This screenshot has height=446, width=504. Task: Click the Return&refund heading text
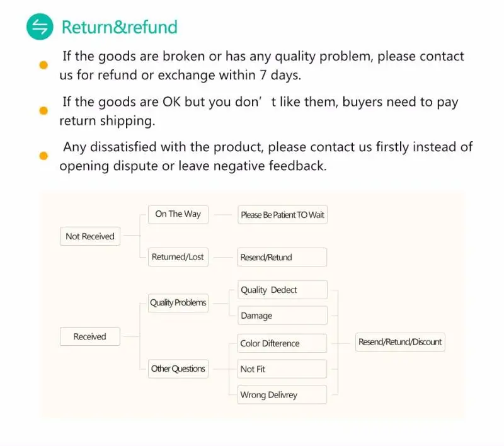(x=119, y=27)
